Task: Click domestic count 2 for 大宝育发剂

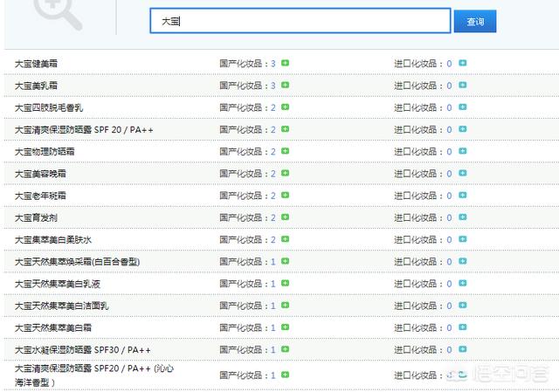Action: (273, 217)
